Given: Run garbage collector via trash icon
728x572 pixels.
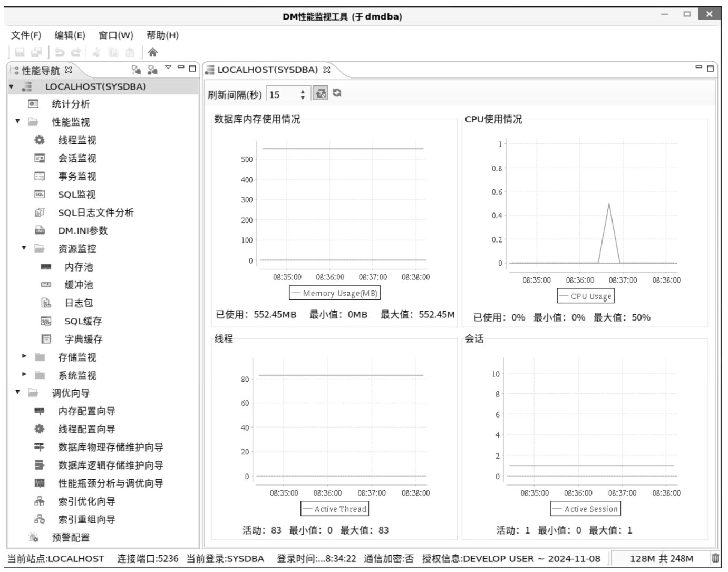Looking at the screenshot, I should (x=715, y=558).
